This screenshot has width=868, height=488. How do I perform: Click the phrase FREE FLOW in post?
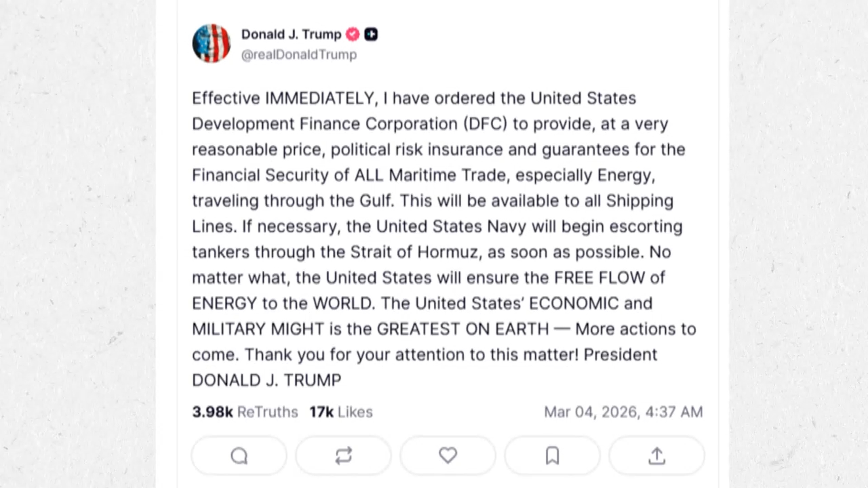pos(599,278)
